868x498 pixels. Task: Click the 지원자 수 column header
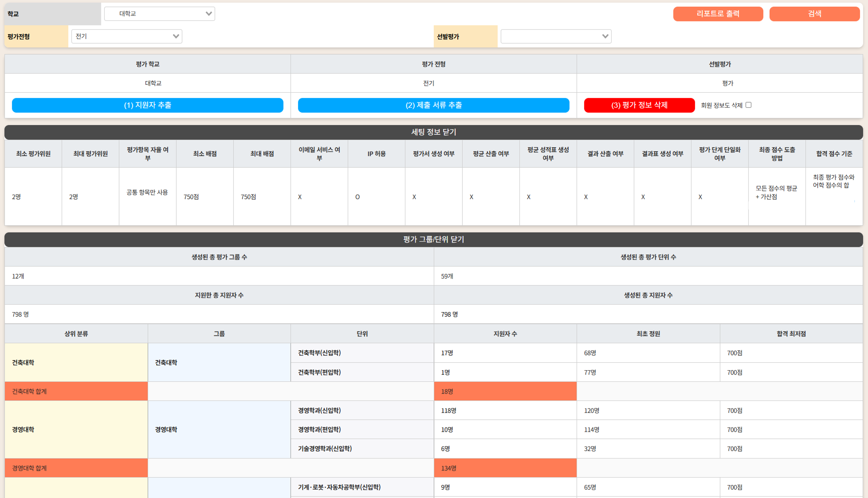(x=505, y=333)
